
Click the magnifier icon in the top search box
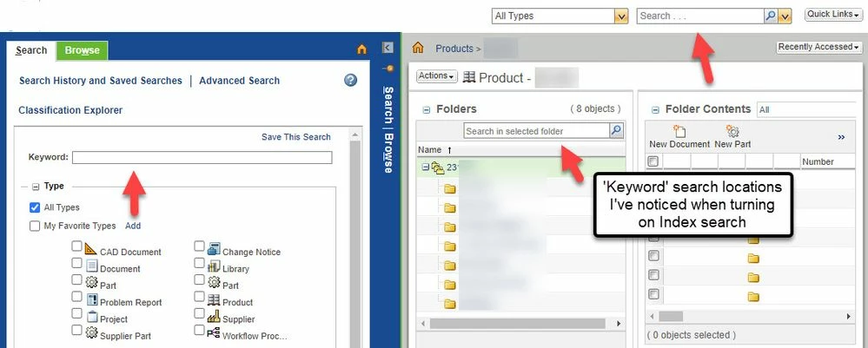(771, 16)
